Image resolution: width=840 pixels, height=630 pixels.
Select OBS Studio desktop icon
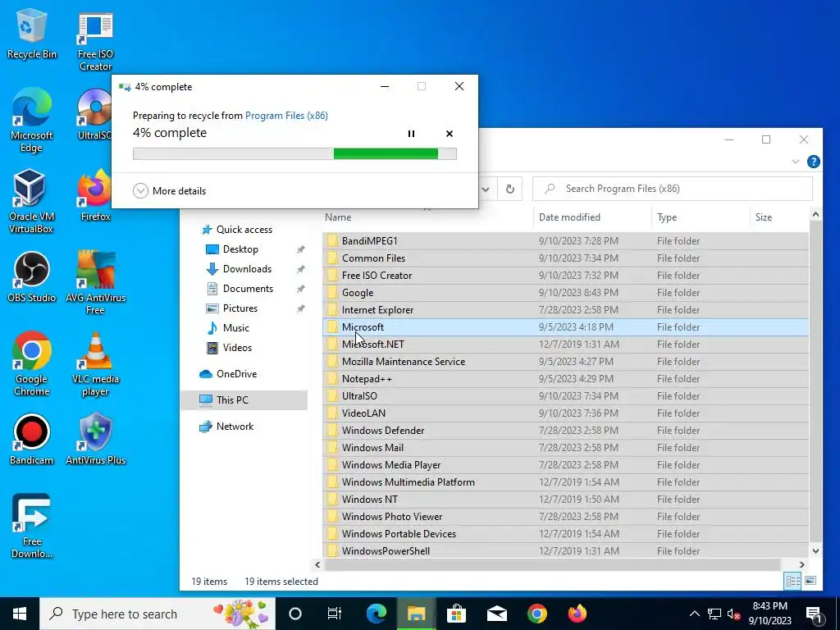[x=32, y=277]
